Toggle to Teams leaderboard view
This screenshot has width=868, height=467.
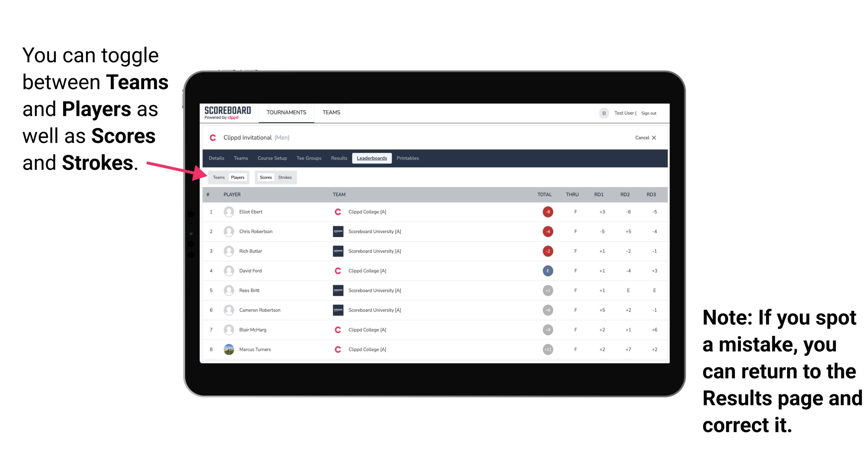tap(218, 177)
